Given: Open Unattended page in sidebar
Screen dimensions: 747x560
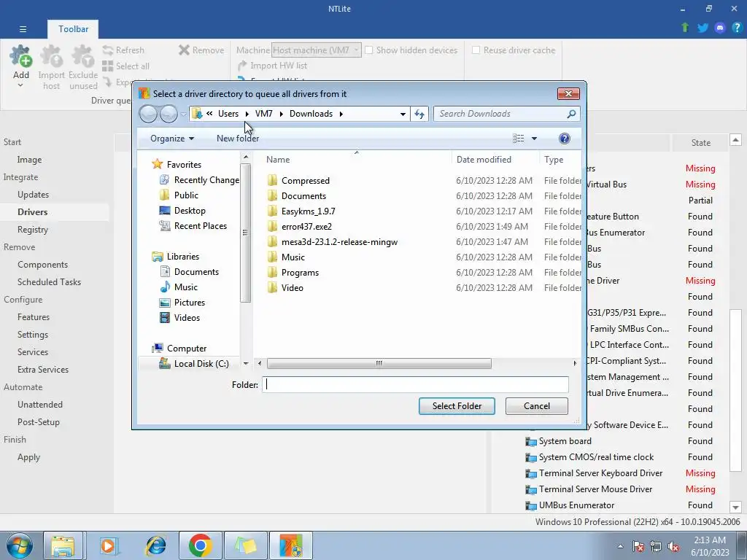Looking at the screenshot, I should click(40, 404).
